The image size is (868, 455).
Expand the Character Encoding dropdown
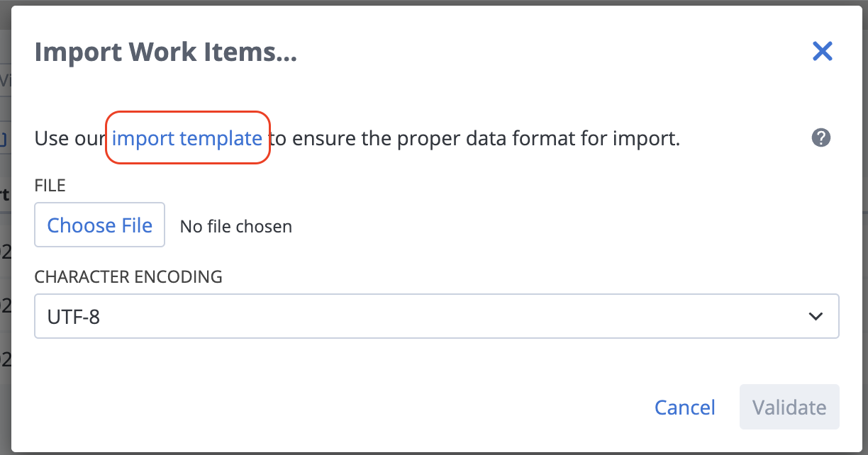click(x=436, y=316)
